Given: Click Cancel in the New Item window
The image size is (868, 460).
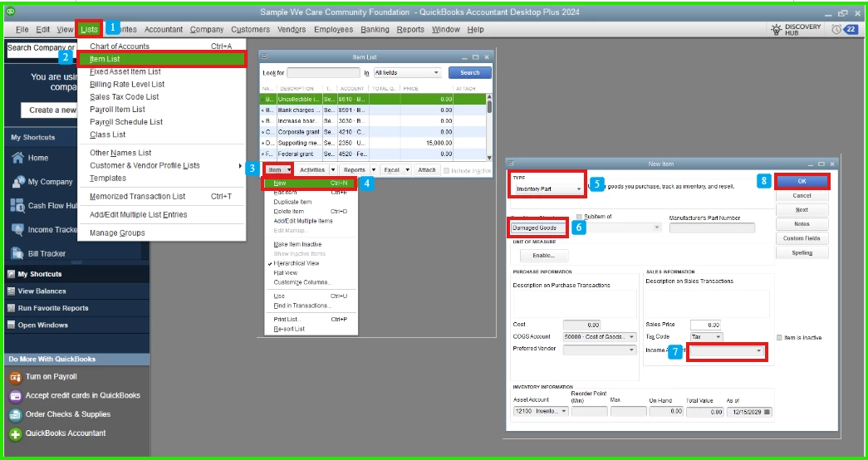Looking at the screenshot, I should click(802, 196).
